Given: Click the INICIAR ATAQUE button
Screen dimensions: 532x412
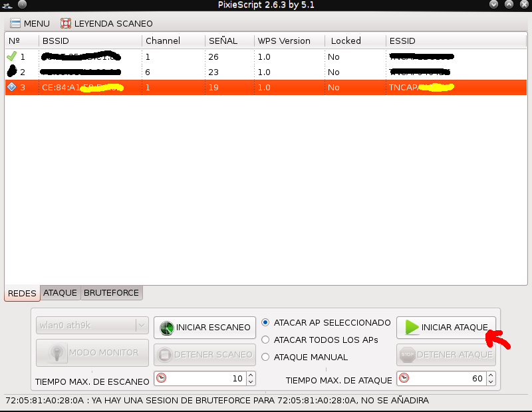Looking at the screenshot, I should point(446,327).
